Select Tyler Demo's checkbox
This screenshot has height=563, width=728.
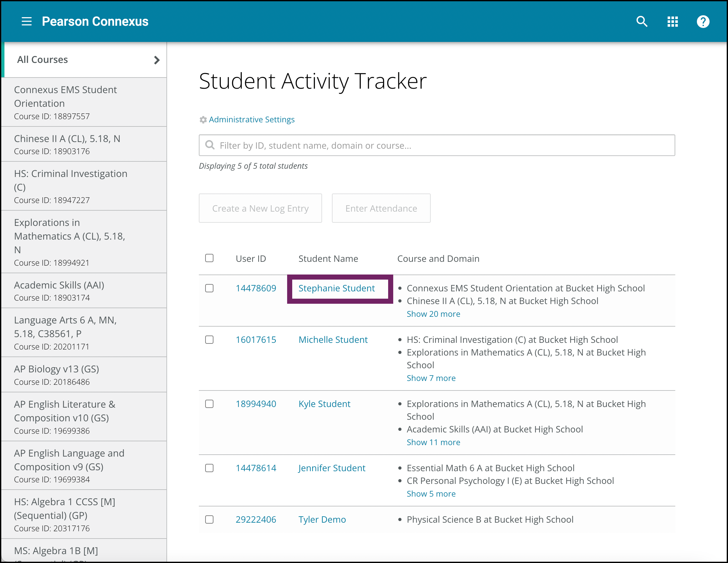(209, 519)
